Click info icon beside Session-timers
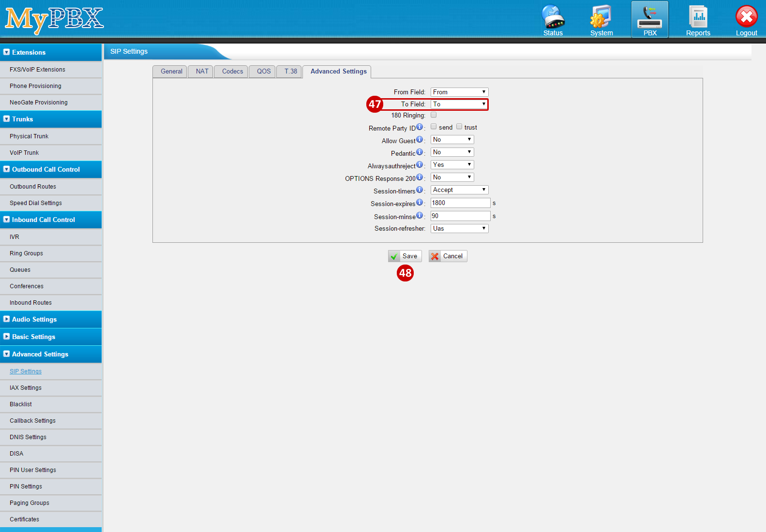 click(420, 190)
